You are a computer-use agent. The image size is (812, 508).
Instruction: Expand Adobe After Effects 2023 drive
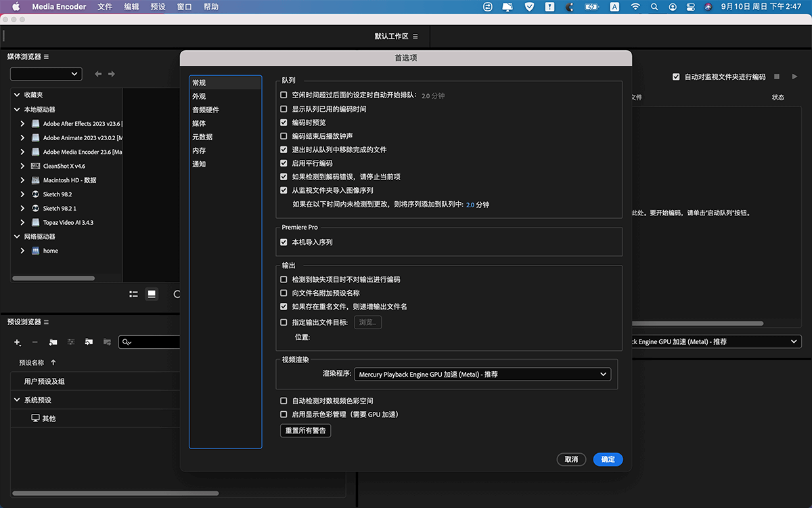tap(22, 124)
